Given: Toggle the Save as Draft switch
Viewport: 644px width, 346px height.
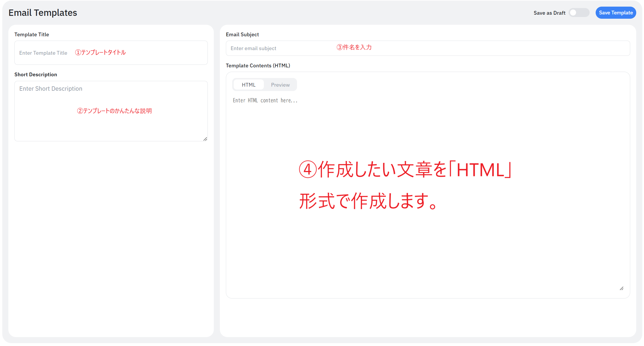Looking at the screenshot, I should coord(579,13).
